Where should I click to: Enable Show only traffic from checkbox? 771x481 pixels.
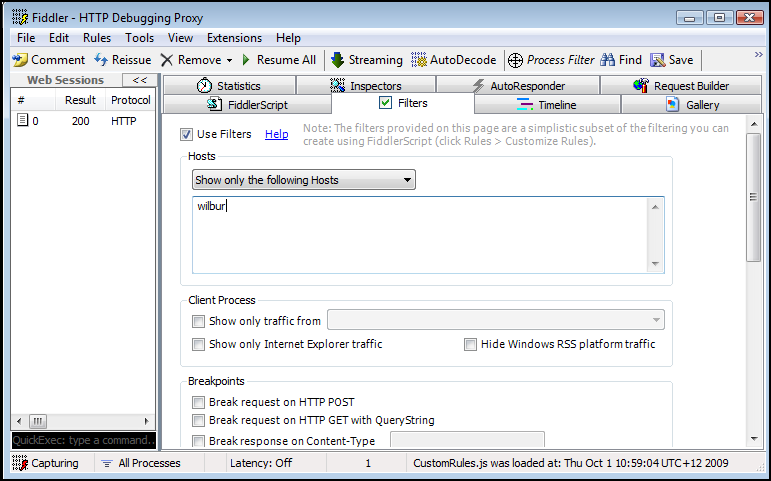(198, 322)
